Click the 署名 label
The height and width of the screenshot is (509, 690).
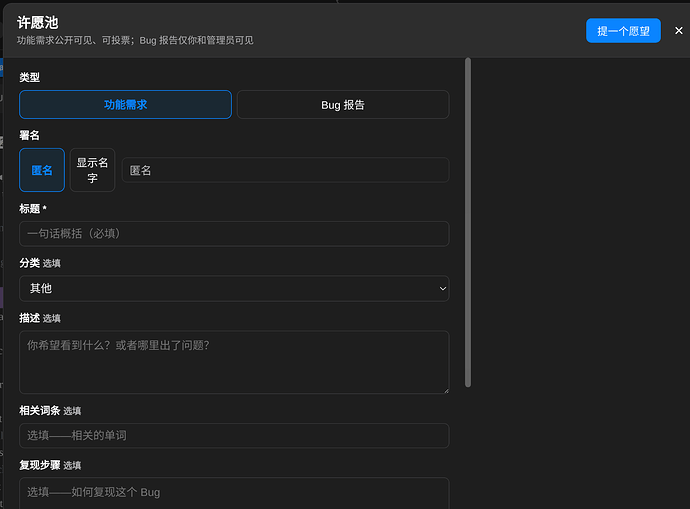click(x=29, y=135)
